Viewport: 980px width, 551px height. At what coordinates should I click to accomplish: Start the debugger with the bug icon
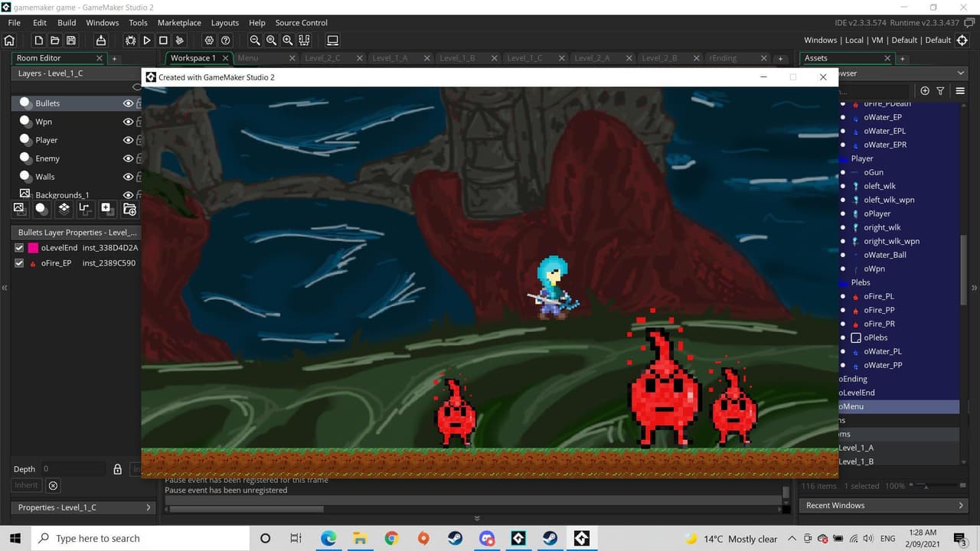pyautogui.click(x=130, y=41)
